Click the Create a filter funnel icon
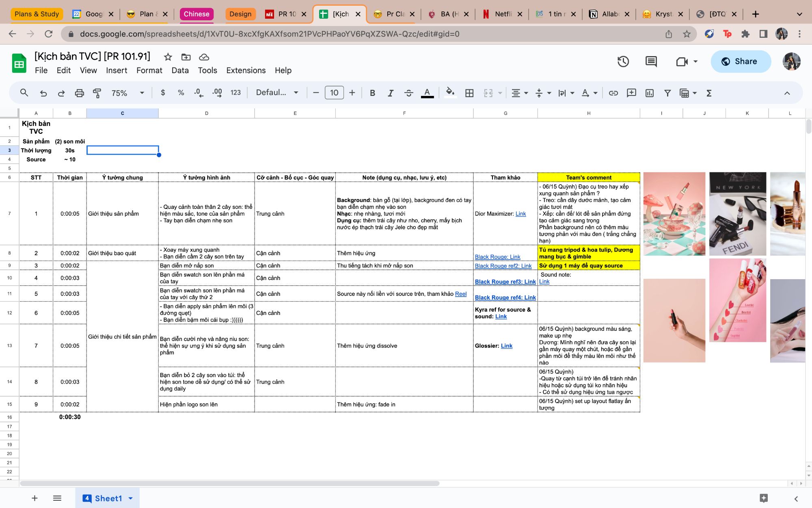 pyautogui.click(x=667, y=93)
